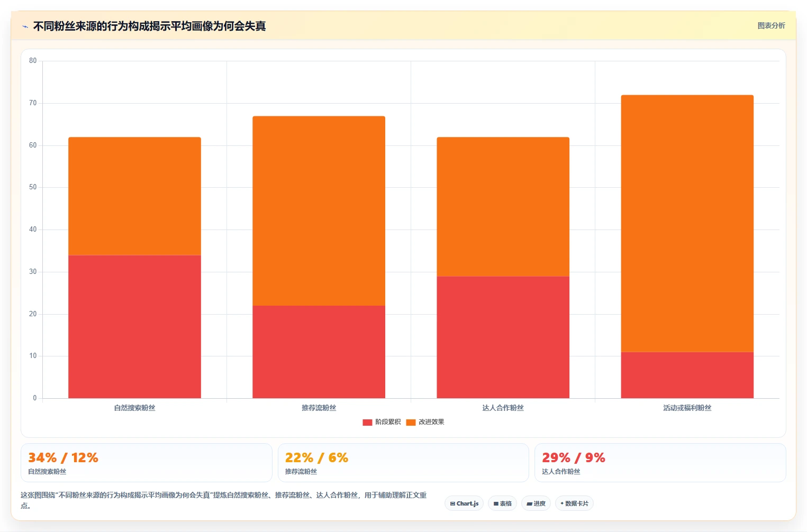Click the red bar segment for 活动或福利粉丝
Screen dimensions: 807x532
[x=687, y=375]
